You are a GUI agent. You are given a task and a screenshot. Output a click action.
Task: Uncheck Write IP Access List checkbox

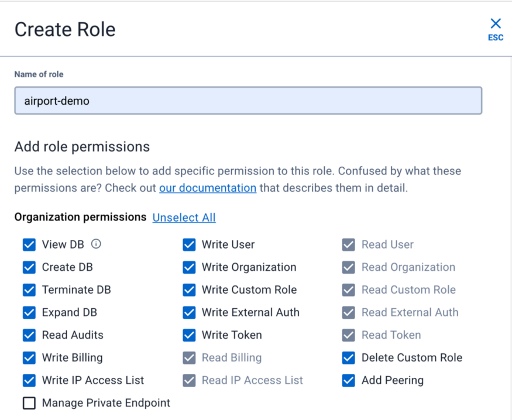tap(29, 380)
